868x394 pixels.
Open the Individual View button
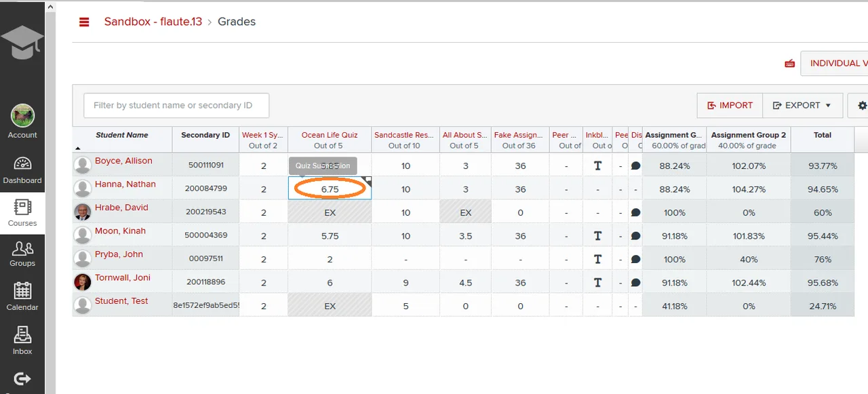tap(834, 63)
